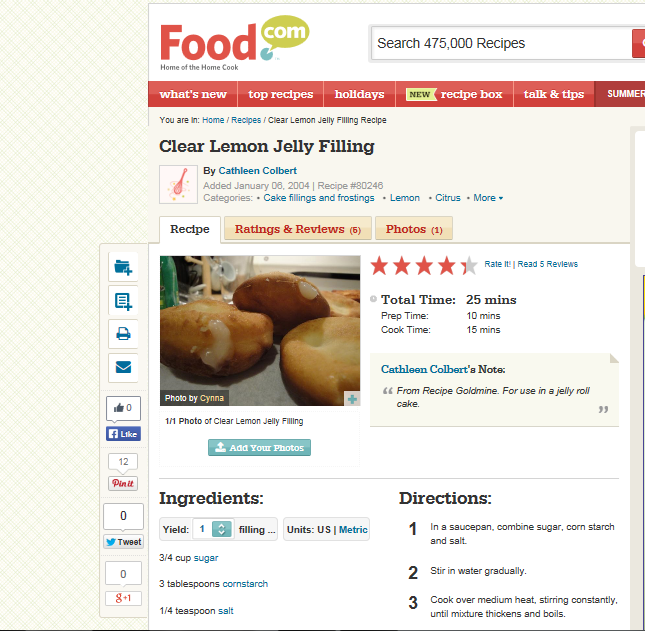This screenshot has width=645, height=631.
Task: Open the Lemon category link
Action: click(405, 198)
